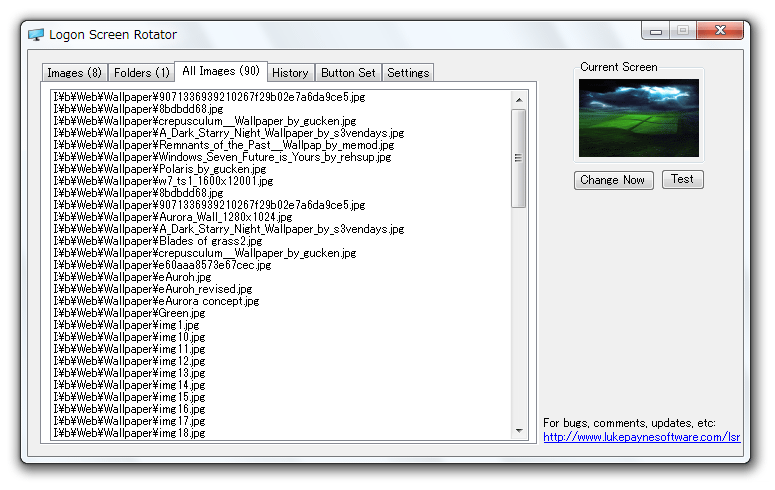The height and width of the screenshot is (490, 775).
Task: Click the Current Screen preview thumbnail
Action: [639, 118]
